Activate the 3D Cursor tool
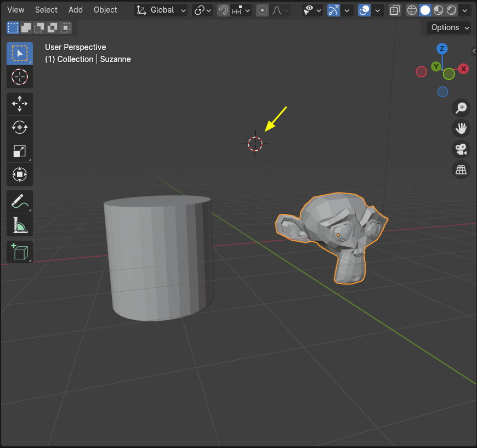The width and height of the screenshot is (477, 448). tap(20, 77)
